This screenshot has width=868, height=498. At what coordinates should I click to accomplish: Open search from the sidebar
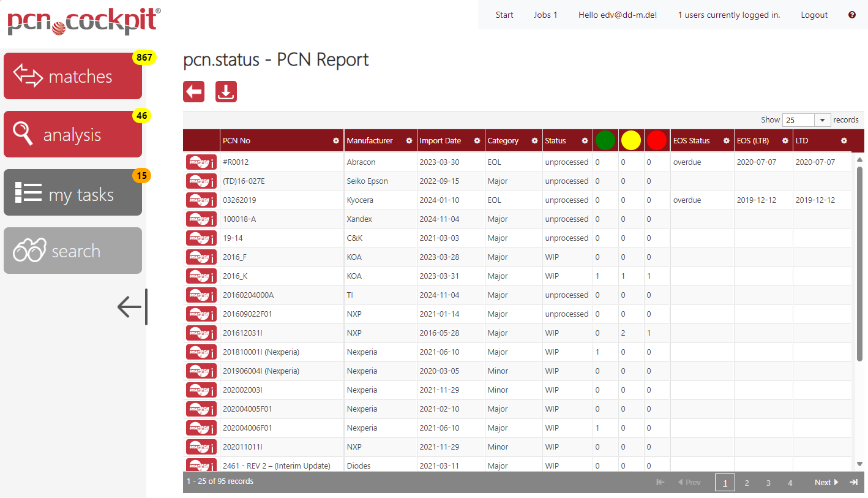pyautogui.click(x=72, y=250)
